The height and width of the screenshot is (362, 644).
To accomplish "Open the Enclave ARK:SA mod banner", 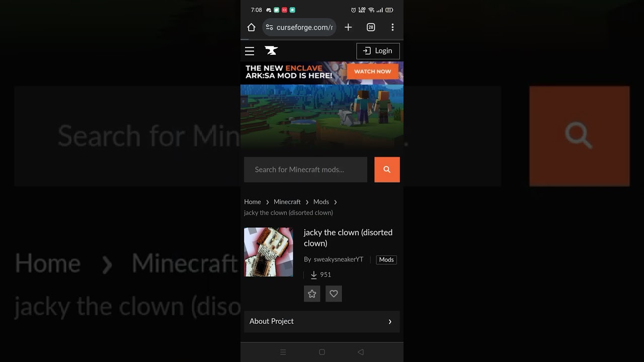I will (x=322, y=72).
